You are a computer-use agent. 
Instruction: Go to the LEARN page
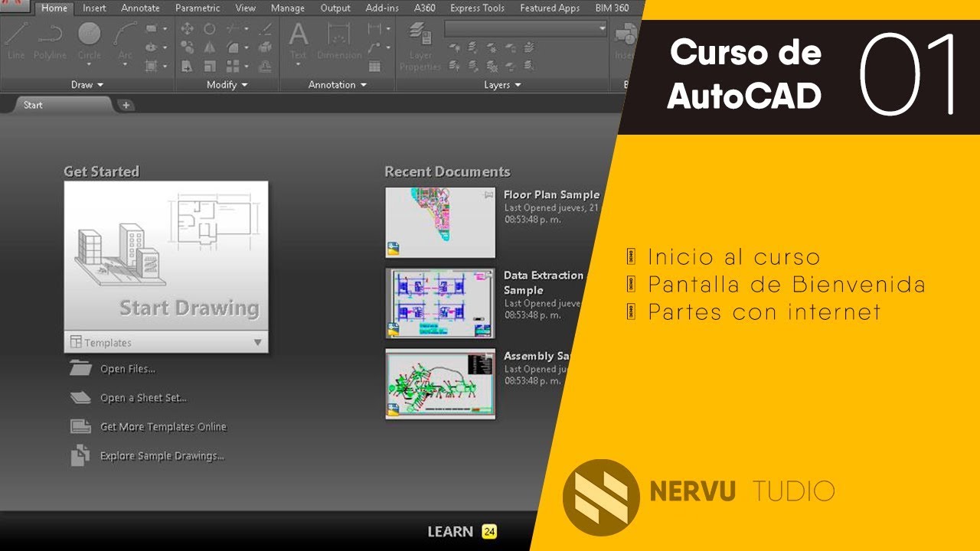[x=449, y=532]
